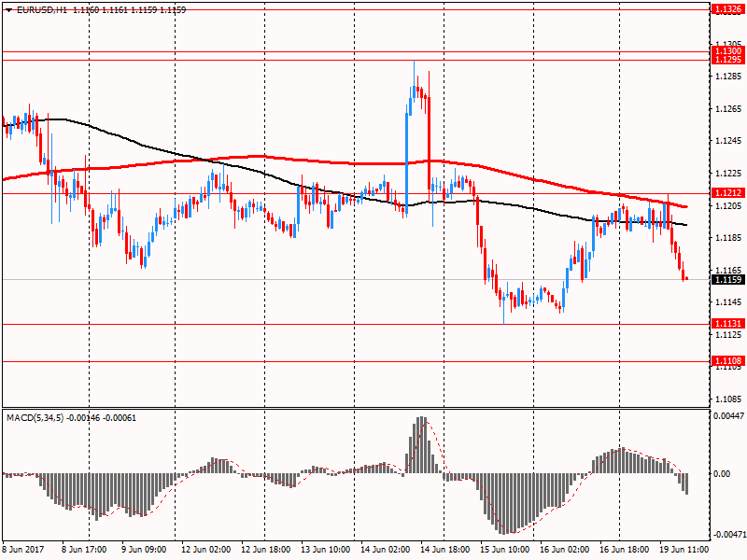Click the chart menu triangle beside EURUSD,H1

pos(8,10)
